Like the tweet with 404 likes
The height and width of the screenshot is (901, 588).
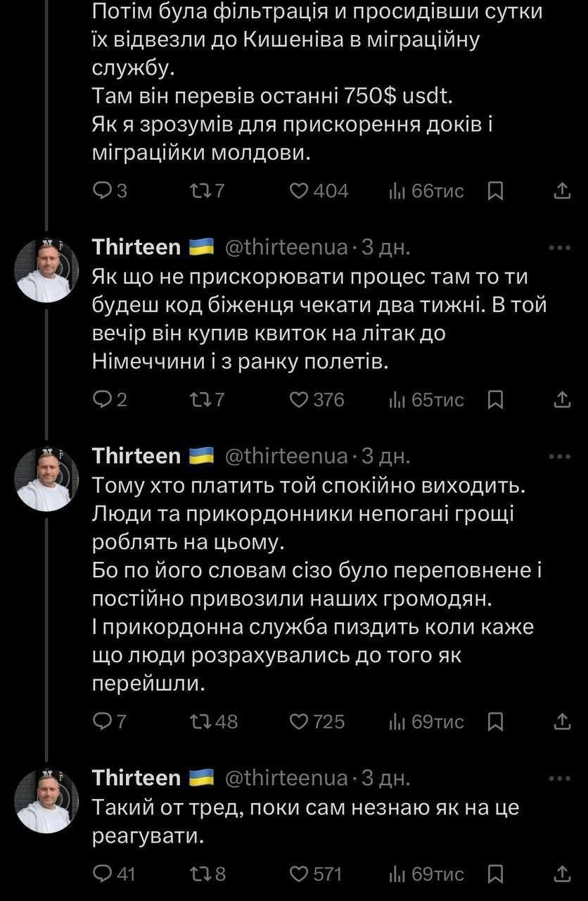point(300,191)
